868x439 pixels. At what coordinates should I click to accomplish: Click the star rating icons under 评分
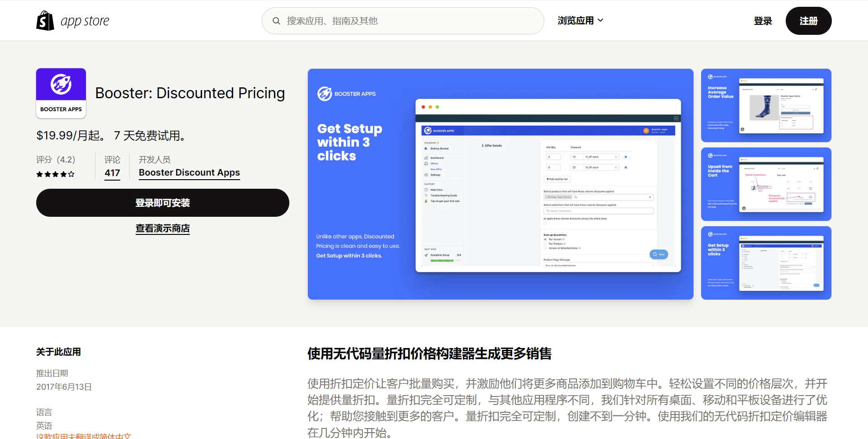click(x=56, y=174)
